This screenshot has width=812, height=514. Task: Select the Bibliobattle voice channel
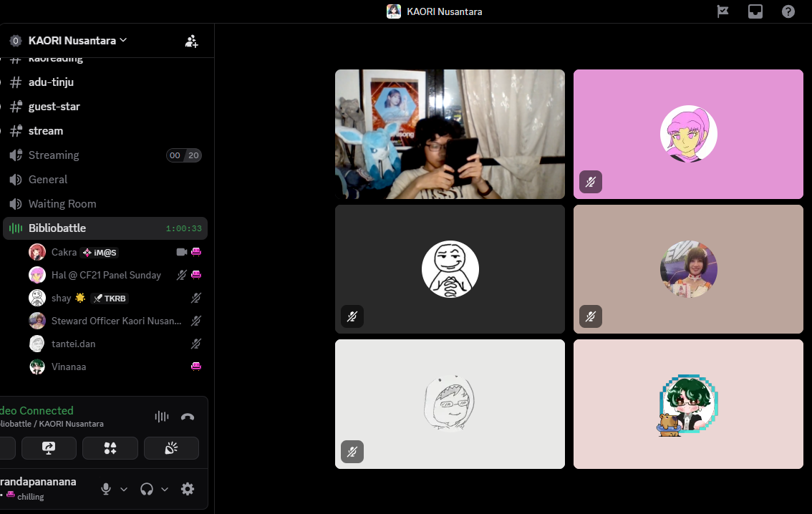[x=57, y=228]
